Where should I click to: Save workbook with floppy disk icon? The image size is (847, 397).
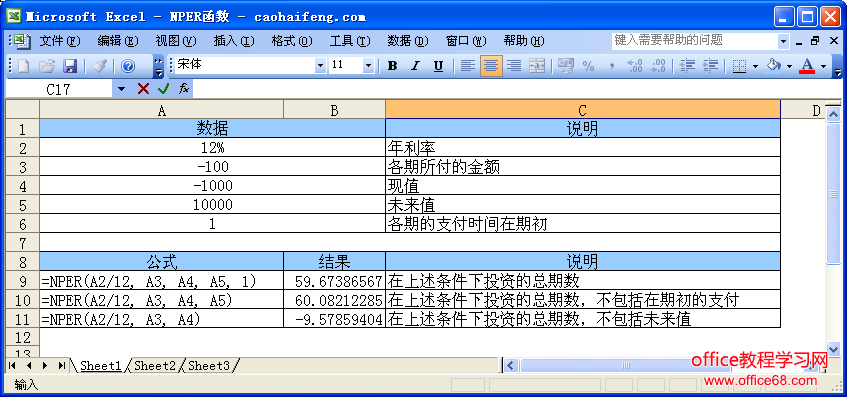[71, 66]
